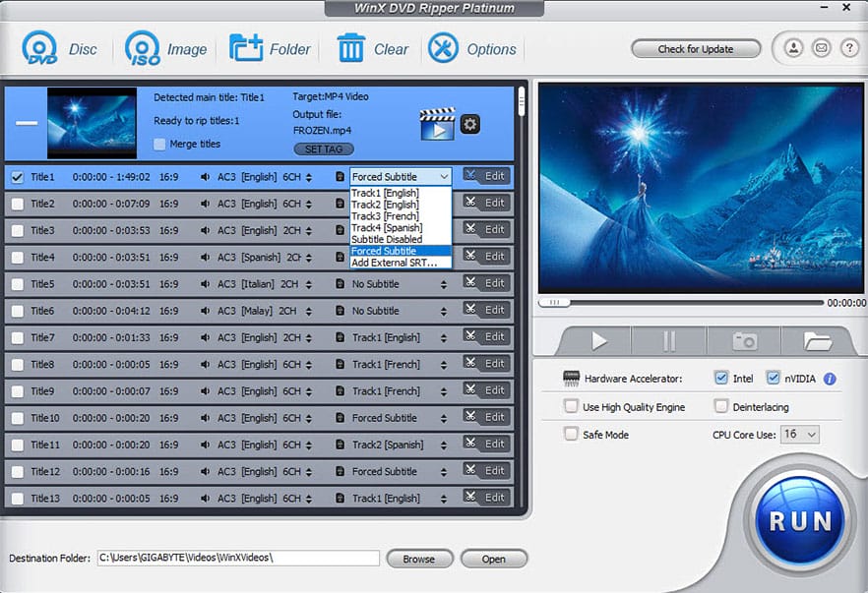This screenshot has width=868, height=593.
Task: Open output settings gear icon
Action: coord(470,124)
